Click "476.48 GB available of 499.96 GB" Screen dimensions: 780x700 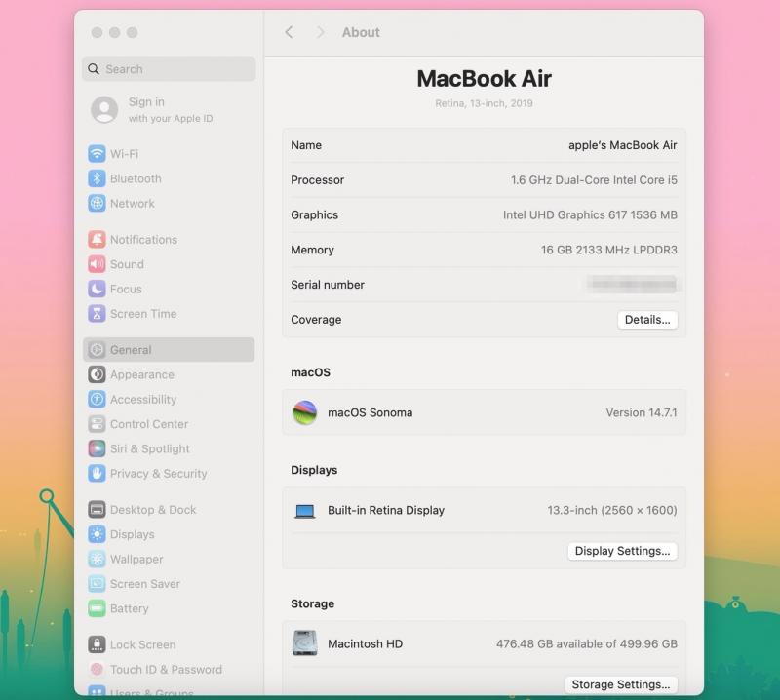(587, 643)
